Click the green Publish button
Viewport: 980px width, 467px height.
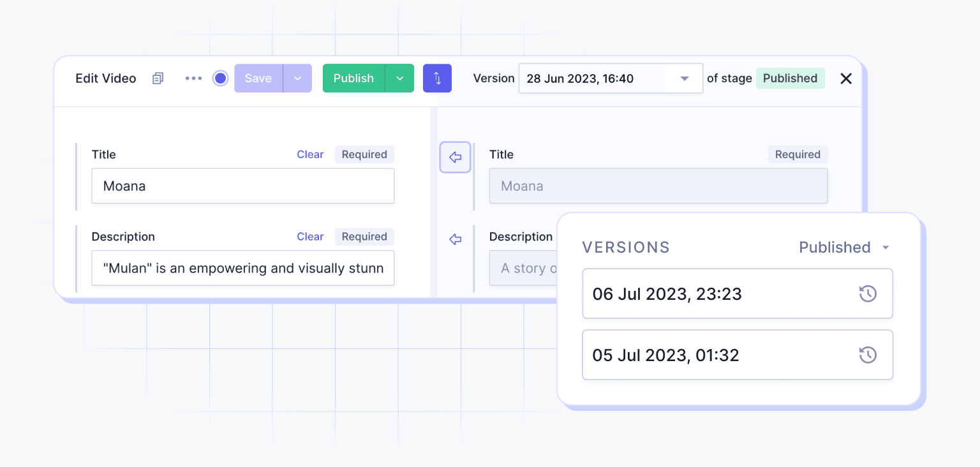pos(353,78)
